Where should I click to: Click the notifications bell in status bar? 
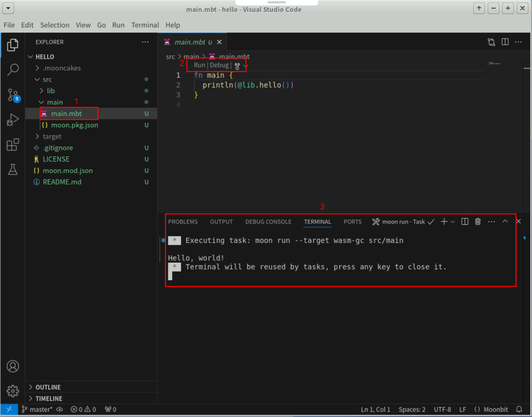click(x=519, y=409)
